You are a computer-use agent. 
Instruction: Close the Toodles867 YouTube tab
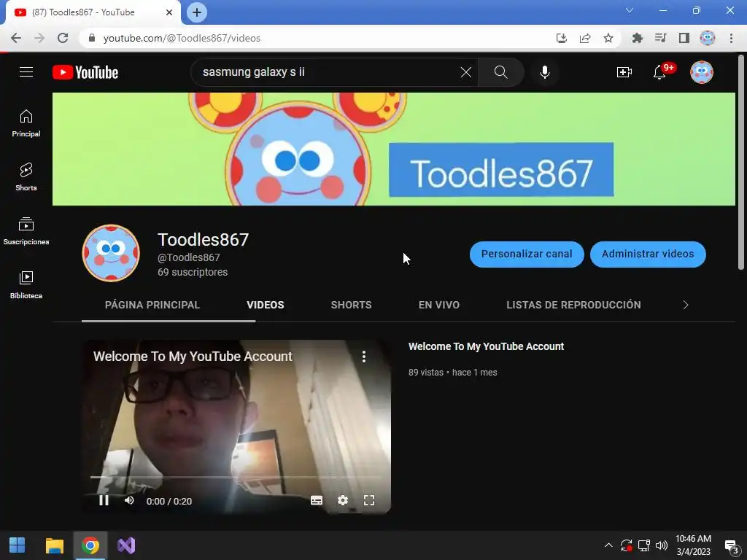(169, 12)
